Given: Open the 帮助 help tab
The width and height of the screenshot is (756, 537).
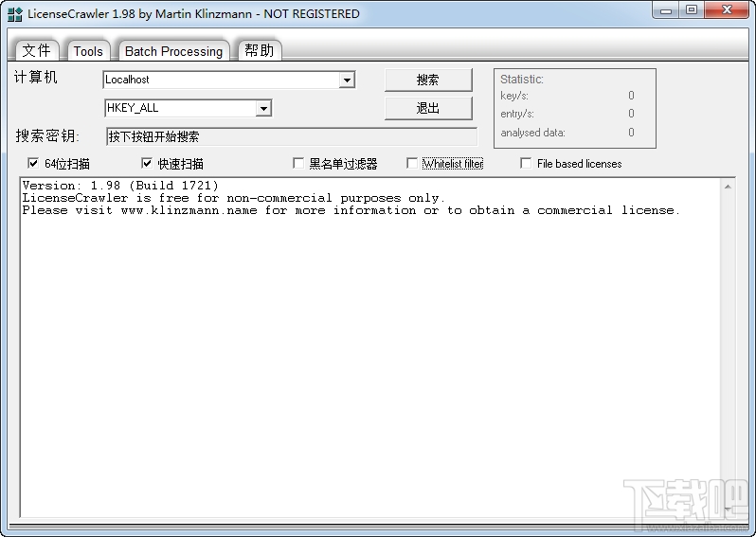Looking at the screenshot, I should tap(260, 50).
